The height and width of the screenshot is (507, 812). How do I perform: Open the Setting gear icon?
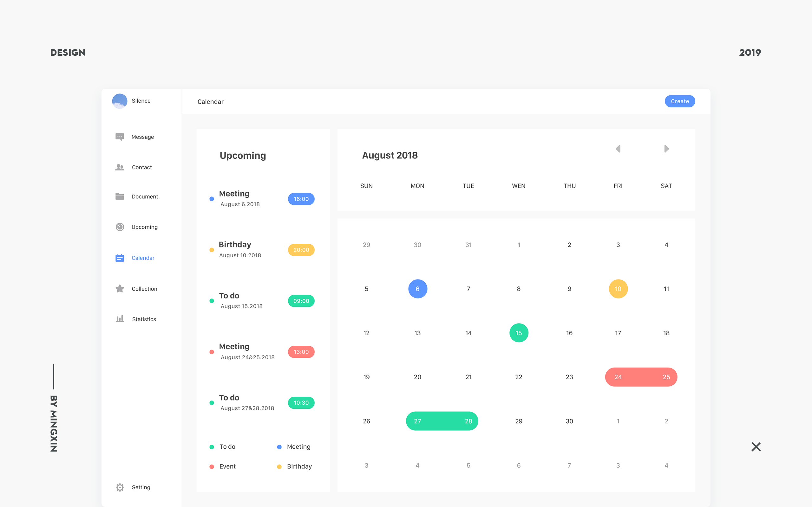[x=120, y=487]
